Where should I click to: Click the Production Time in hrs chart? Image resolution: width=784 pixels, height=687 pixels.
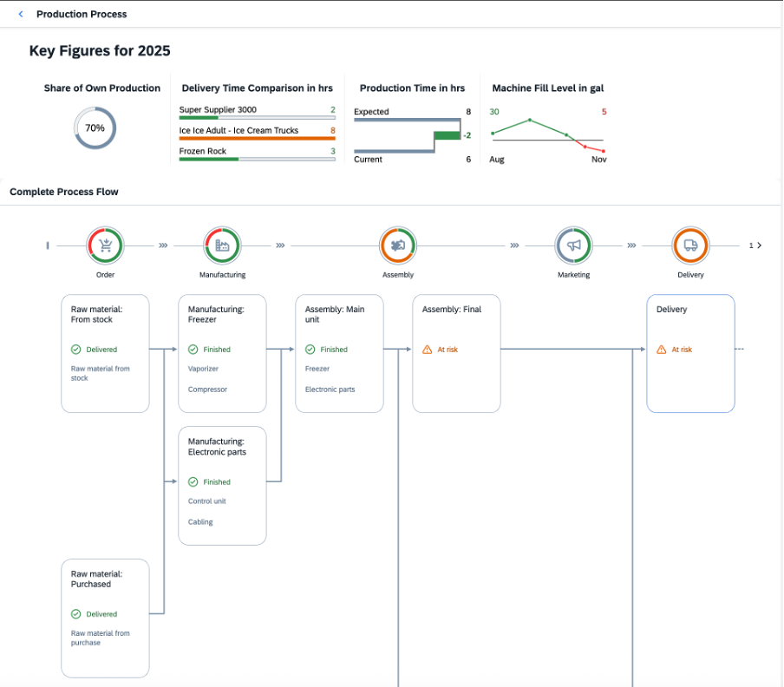coord(412,134)
